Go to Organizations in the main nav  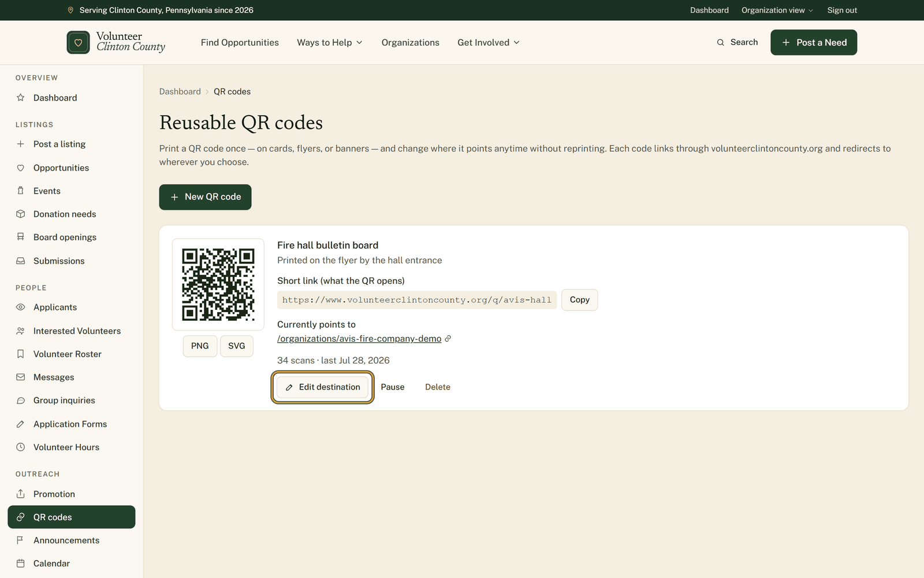(410, 42)
